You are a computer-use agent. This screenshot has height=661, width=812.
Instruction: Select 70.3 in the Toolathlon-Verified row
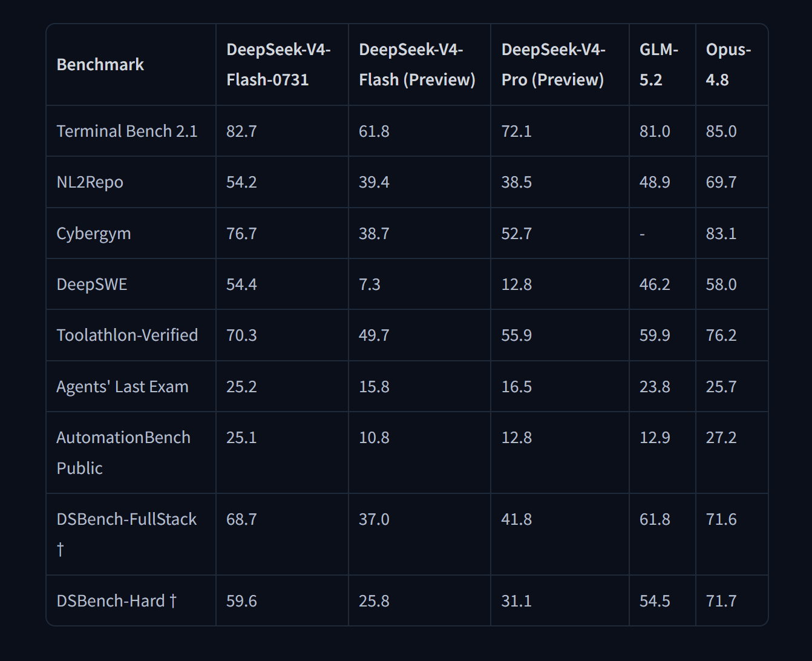coord(241,335)
